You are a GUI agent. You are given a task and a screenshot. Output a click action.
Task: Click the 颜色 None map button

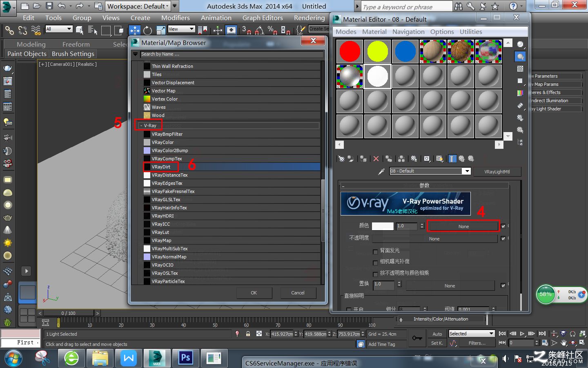463,226
